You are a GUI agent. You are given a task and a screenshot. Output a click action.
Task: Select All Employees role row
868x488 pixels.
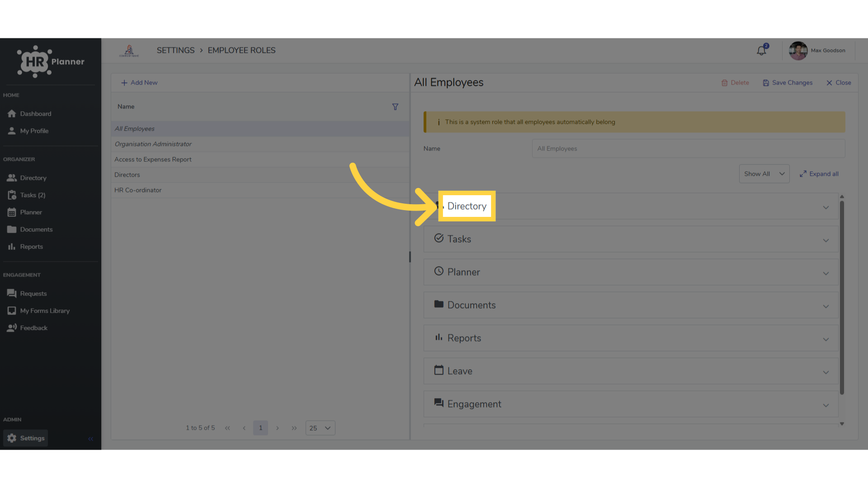[x=260, y=129]
